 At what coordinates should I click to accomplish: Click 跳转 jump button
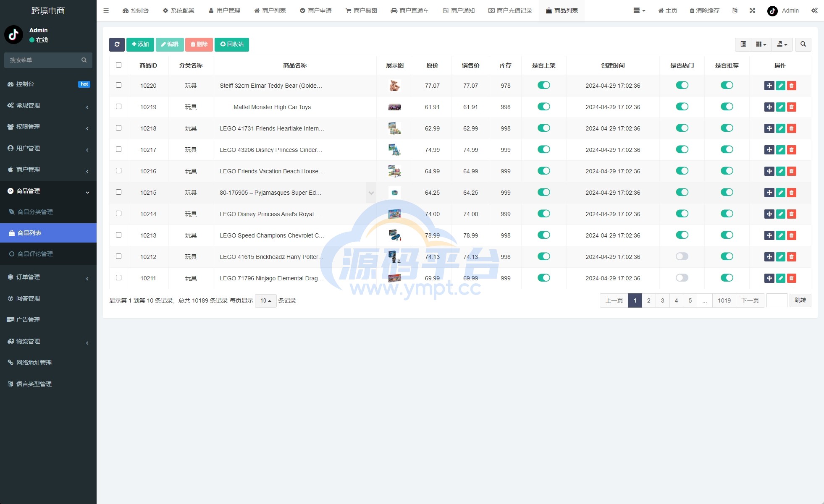(x=800, y=300)
